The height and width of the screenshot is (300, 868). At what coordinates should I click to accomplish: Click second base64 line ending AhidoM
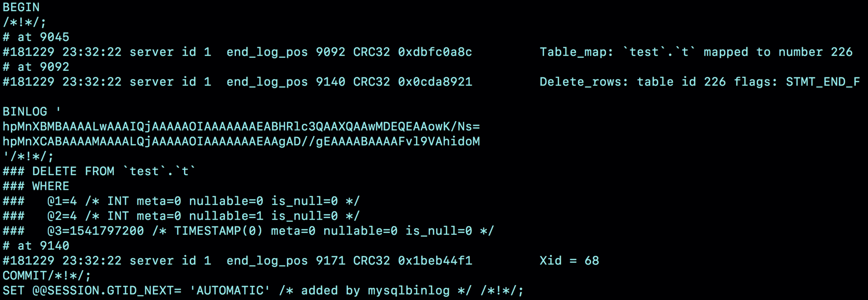click(x=241, y=141)
